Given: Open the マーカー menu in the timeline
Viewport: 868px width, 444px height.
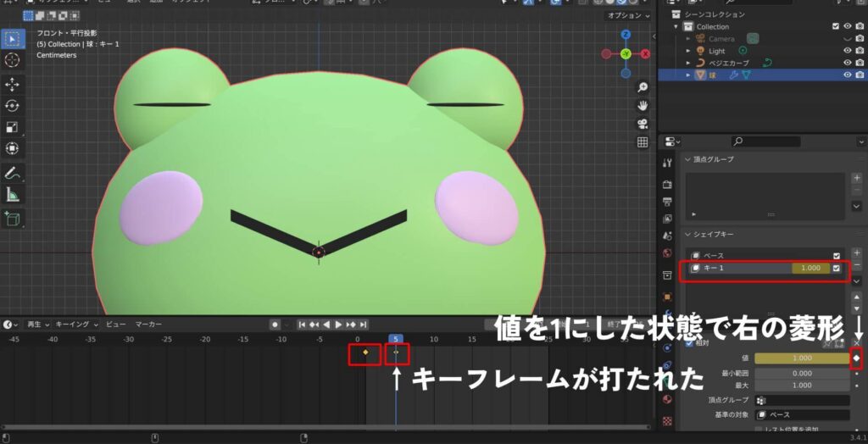Looking at the screenshot, I should pos(148,325).
